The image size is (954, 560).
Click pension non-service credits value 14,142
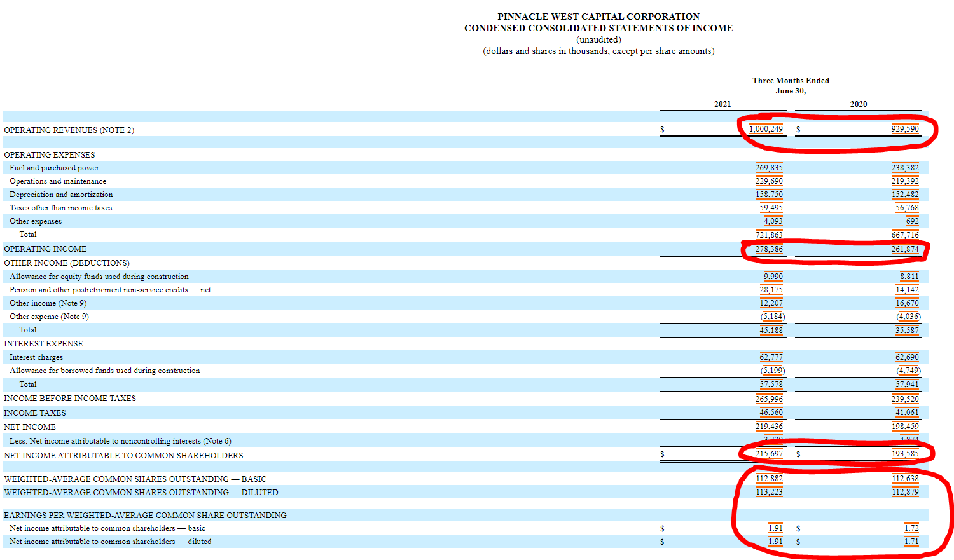click(907, 290)
